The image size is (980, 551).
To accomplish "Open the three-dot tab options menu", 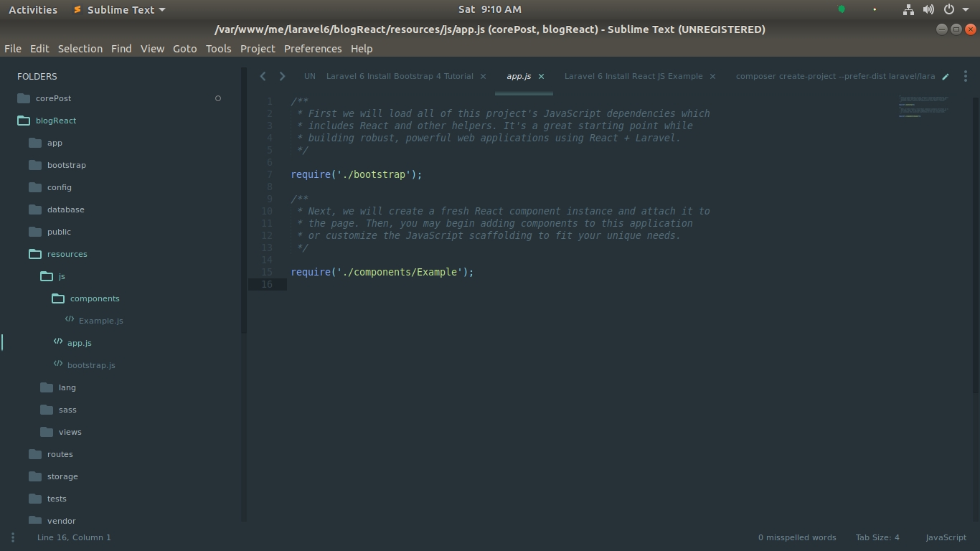I will (966, 76).
